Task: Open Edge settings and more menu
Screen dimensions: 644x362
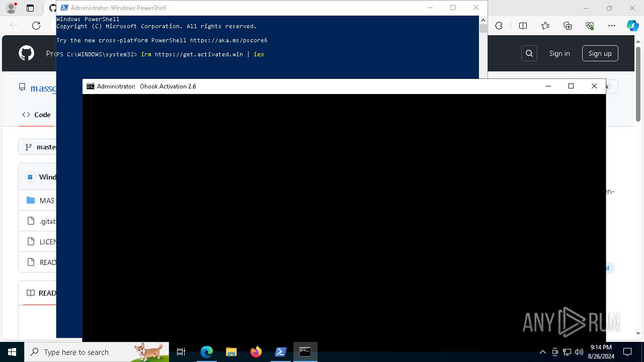Action: click(612, 26)
